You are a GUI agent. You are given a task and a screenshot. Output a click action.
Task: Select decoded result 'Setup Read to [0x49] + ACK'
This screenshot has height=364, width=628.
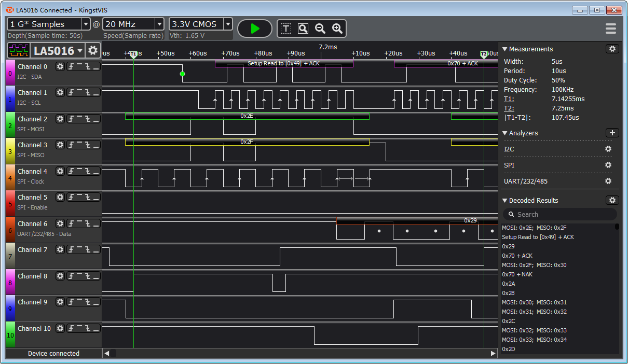[538, 237]
